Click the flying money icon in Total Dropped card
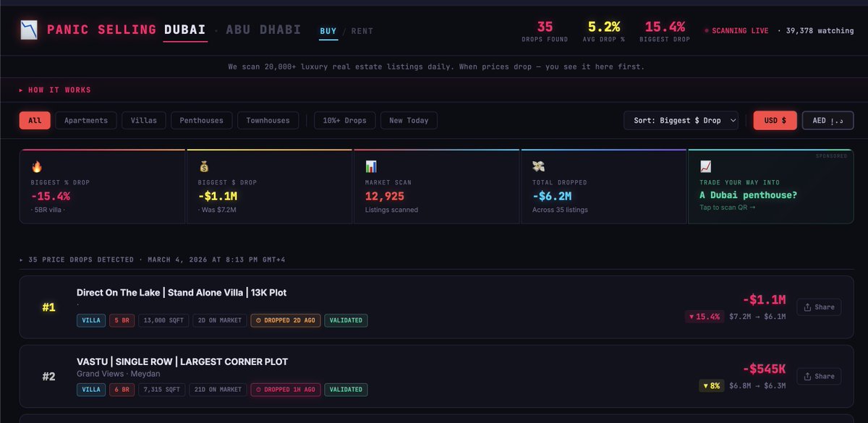Image resolution: width=868 pixels, height=423 pixels. click(x=538, y=166)
